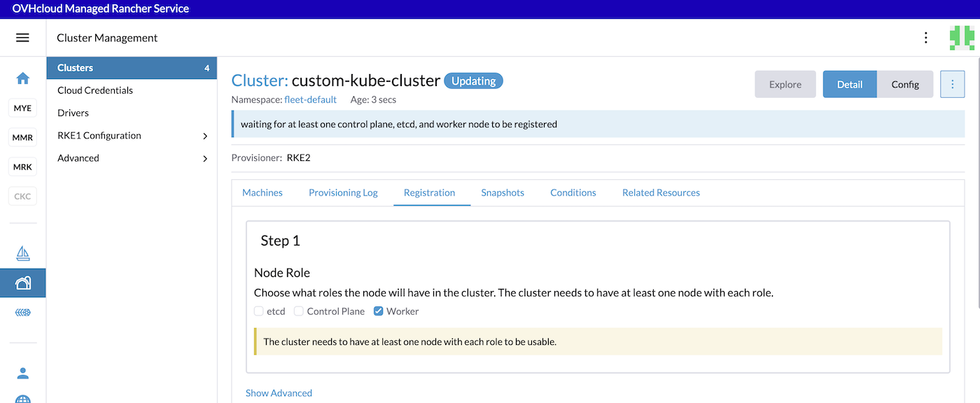980x403 pixels.
Task: Enable the etcd node role
Action: click(258, 311)
